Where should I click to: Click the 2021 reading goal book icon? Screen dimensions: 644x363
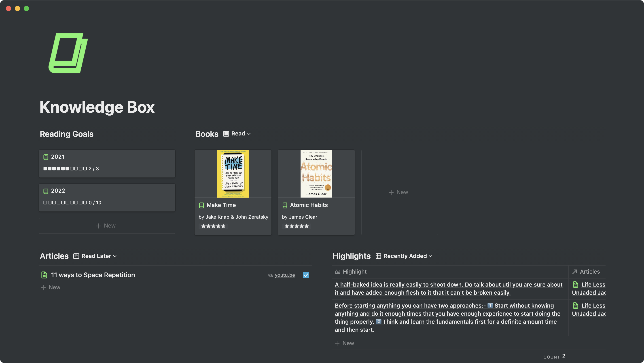click(x=46, y=157)
